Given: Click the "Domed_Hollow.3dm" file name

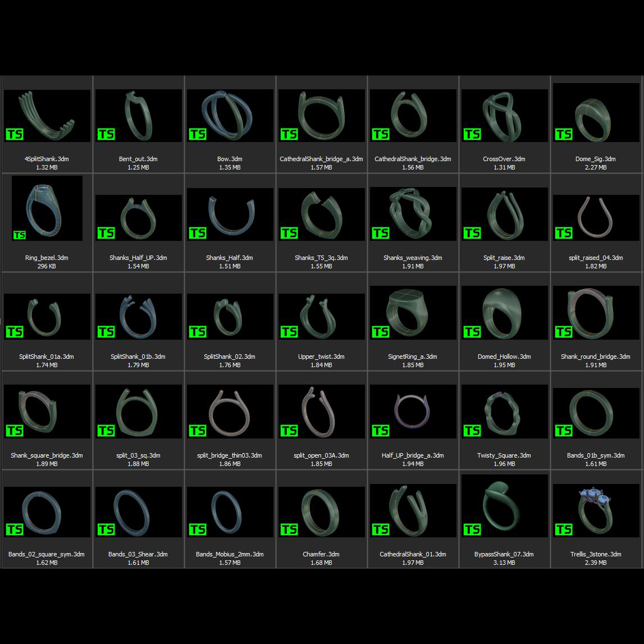Looking at the screenshot, I should [504, 357].
